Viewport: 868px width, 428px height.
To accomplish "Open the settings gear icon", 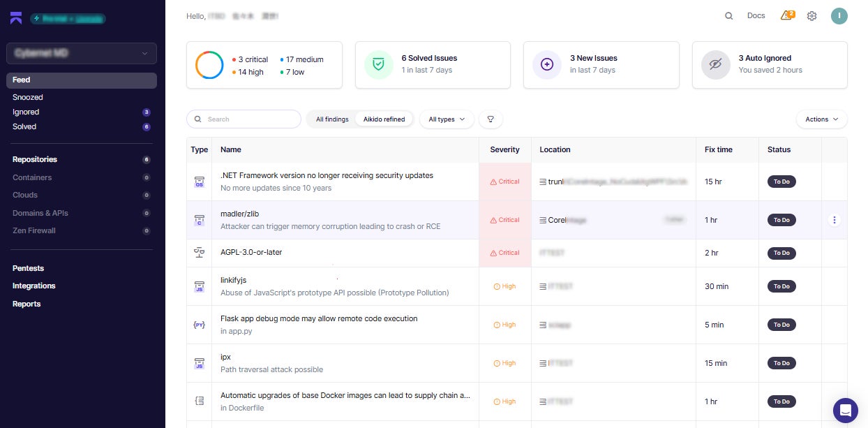I will 811,16.
